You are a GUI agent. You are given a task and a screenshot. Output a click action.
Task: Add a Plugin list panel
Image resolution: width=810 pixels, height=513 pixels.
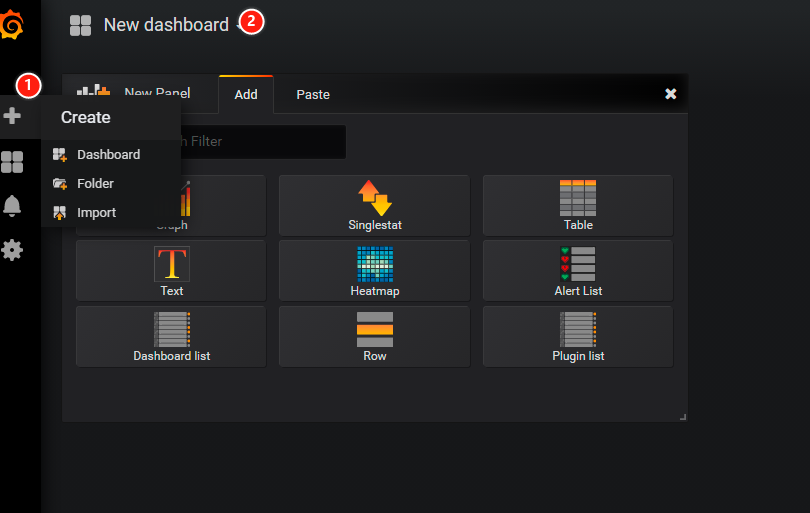(578, 336)
